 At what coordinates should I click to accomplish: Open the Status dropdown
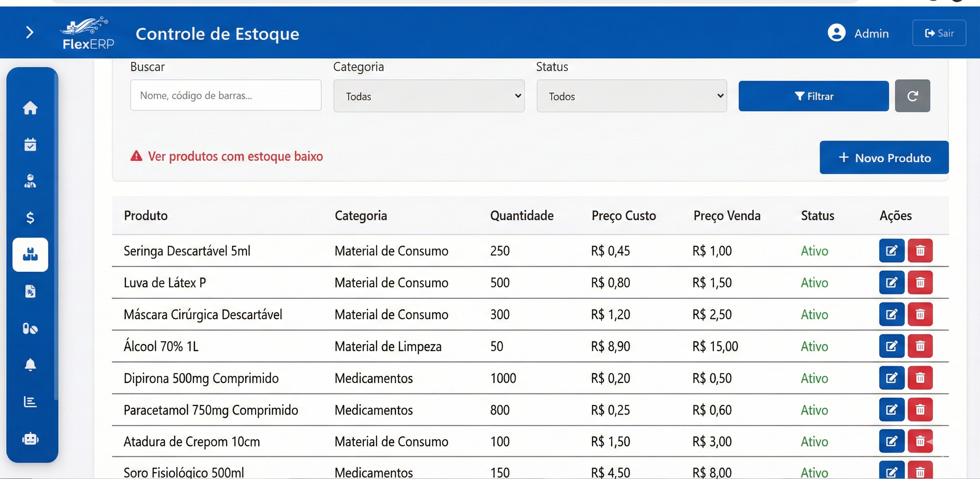pyautogui.click(x=631, y=96)
